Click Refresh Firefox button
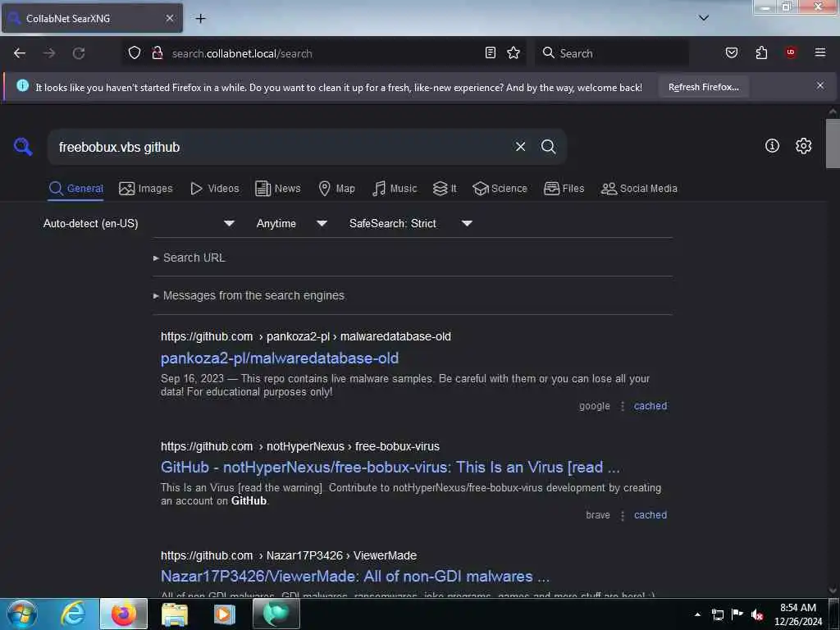Screen dimensions: 840x630 [x=703, y=87]
